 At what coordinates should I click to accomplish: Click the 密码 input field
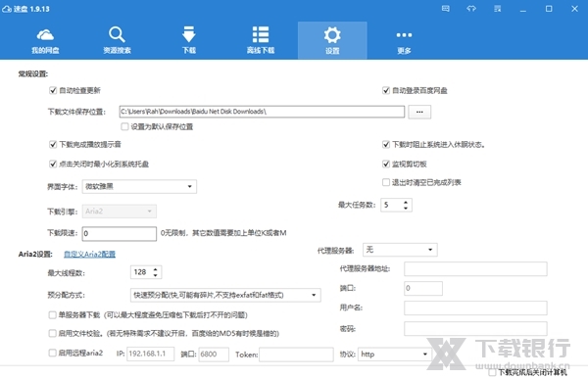475,328
